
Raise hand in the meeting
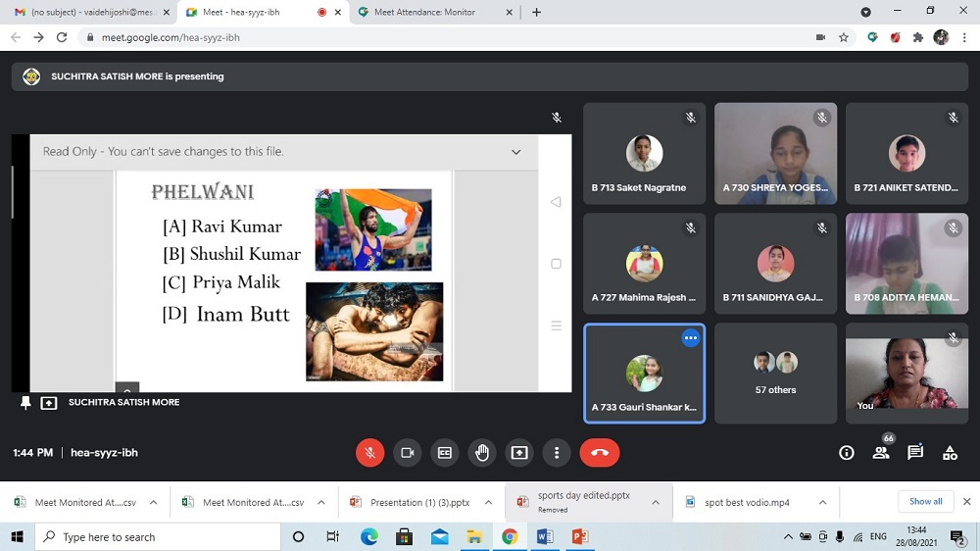click(481, 453)
